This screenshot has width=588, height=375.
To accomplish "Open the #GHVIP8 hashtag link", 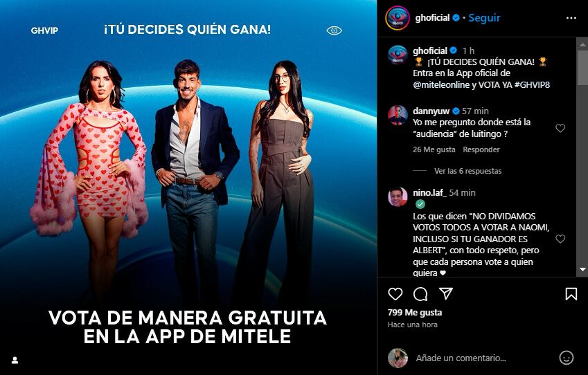I will [x=532, y=84].
